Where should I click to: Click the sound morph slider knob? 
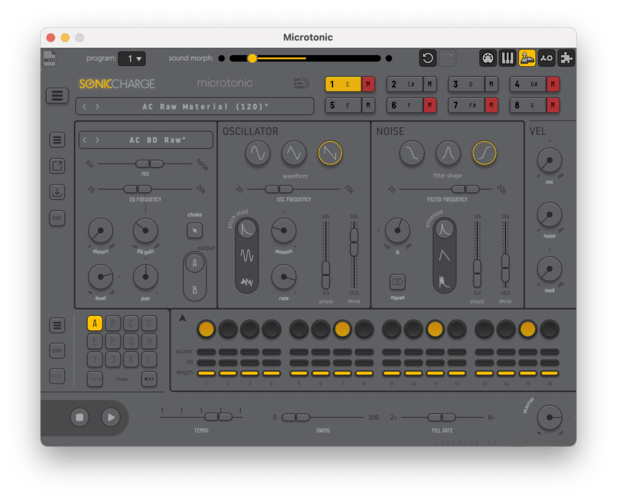click(252, 58)
